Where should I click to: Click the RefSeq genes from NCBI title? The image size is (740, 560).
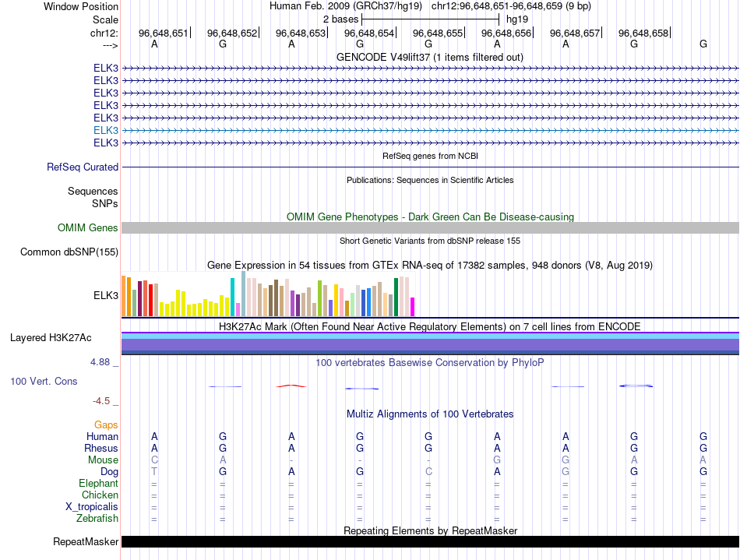[x=429, y=156]
